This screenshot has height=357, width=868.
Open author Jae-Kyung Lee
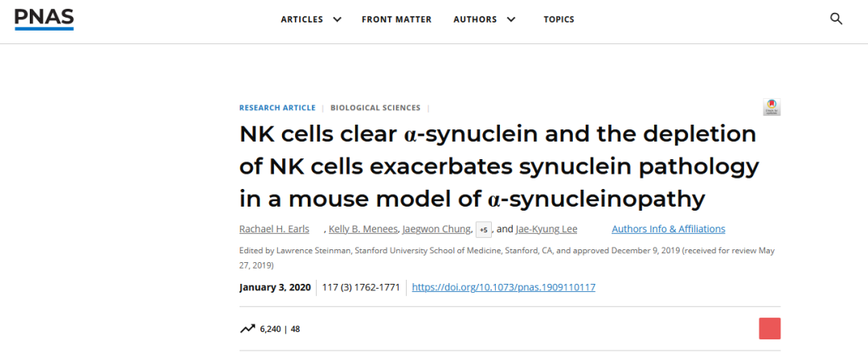(547, 229)
